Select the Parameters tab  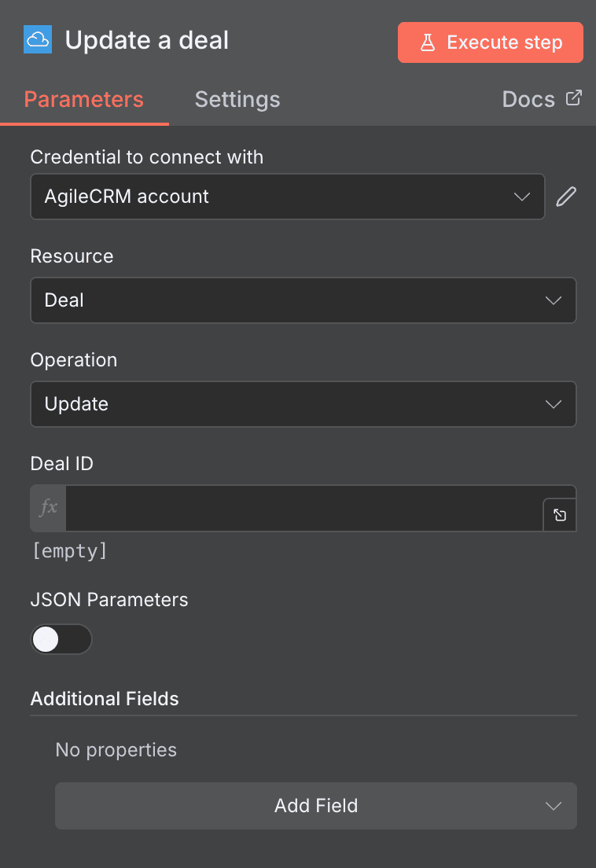83,99
